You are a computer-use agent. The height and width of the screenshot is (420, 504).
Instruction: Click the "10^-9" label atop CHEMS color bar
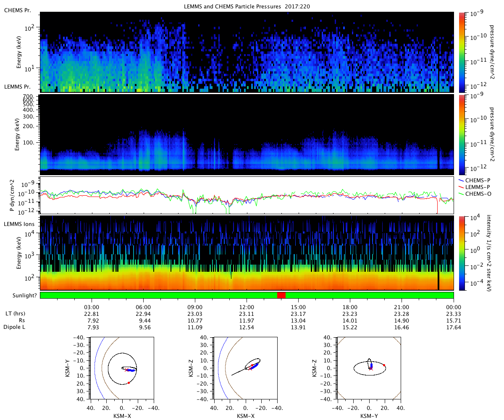click(x=476, y=13)
